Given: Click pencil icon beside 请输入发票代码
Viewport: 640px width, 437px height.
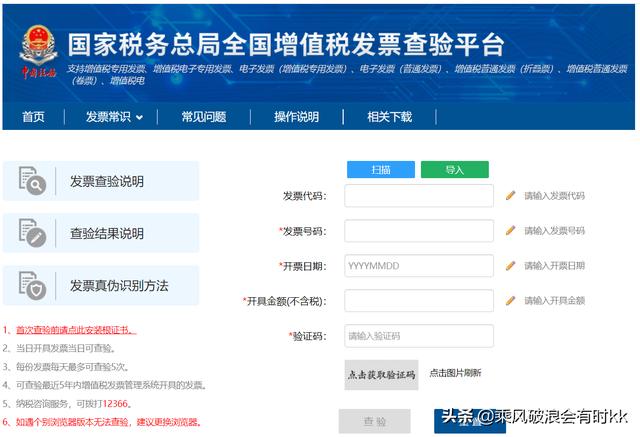Looking at the screenshot, I should (510, 196).
